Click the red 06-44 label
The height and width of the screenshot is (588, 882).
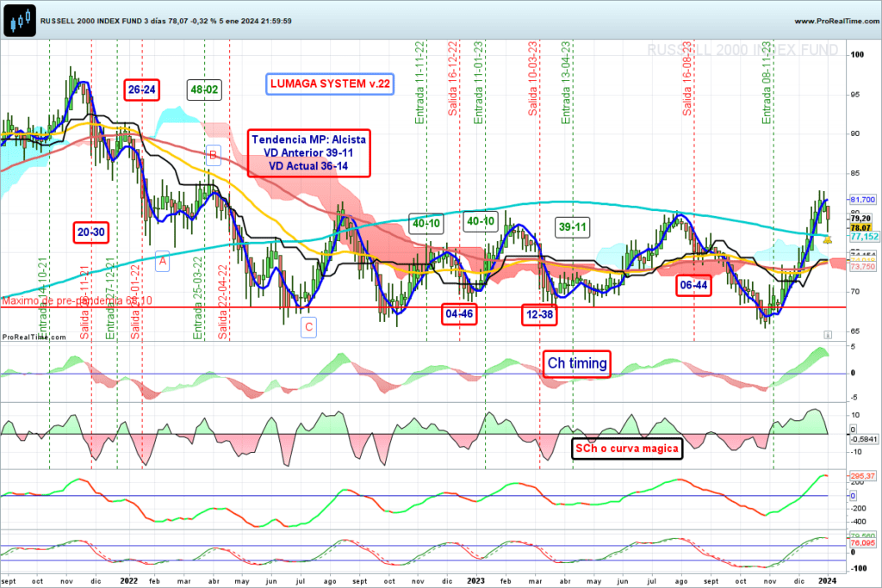(x=694, y=286)
